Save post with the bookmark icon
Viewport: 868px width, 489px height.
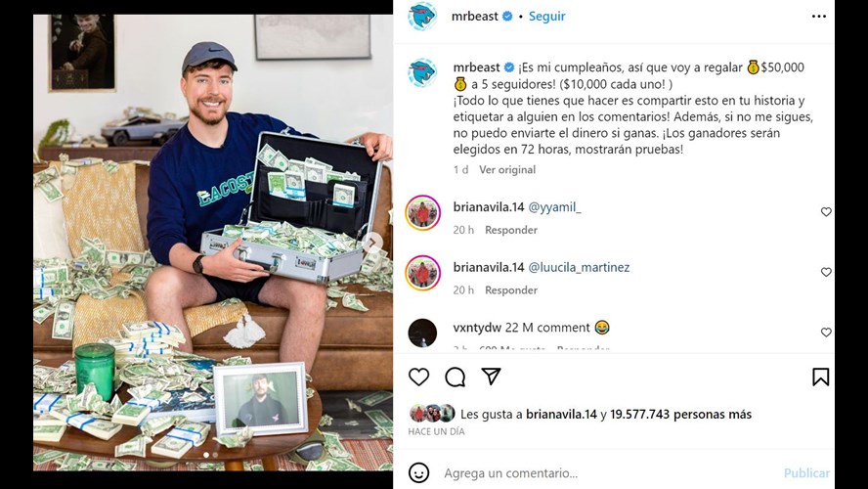click(820, 378)
